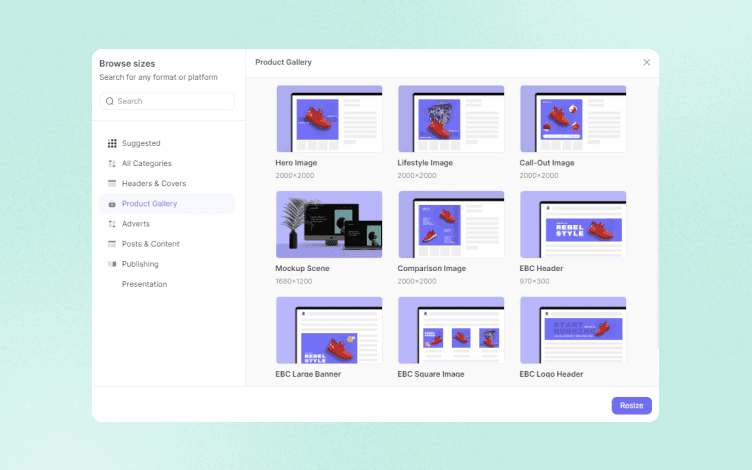Click the Hero Image label
This screenshot has height=470, width=752.
[296, 163]
